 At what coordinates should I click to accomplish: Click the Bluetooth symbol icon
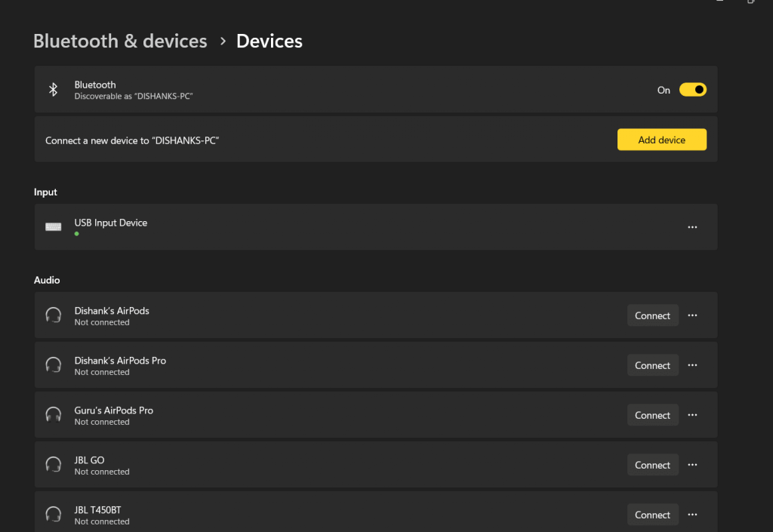pyautogui.click(x=54, y=90)
